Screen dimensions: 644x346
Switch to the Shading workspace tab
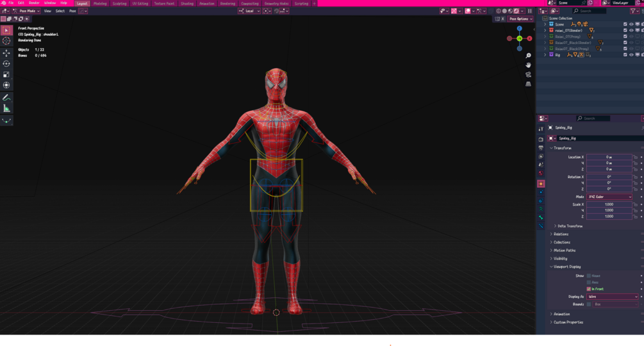coord(187,3)
